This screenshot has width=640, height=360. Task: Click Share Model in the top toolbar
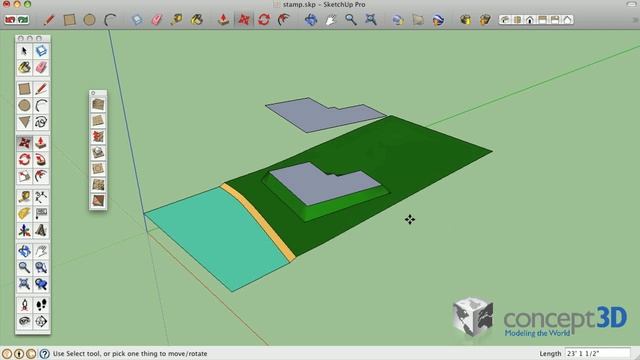coord(485,19)
